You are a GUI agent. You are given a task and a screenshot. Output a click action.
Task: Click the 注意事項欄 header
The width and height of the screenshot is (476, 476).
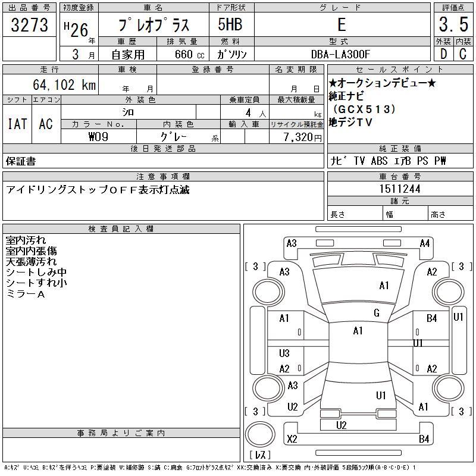(x=163, y=176)
